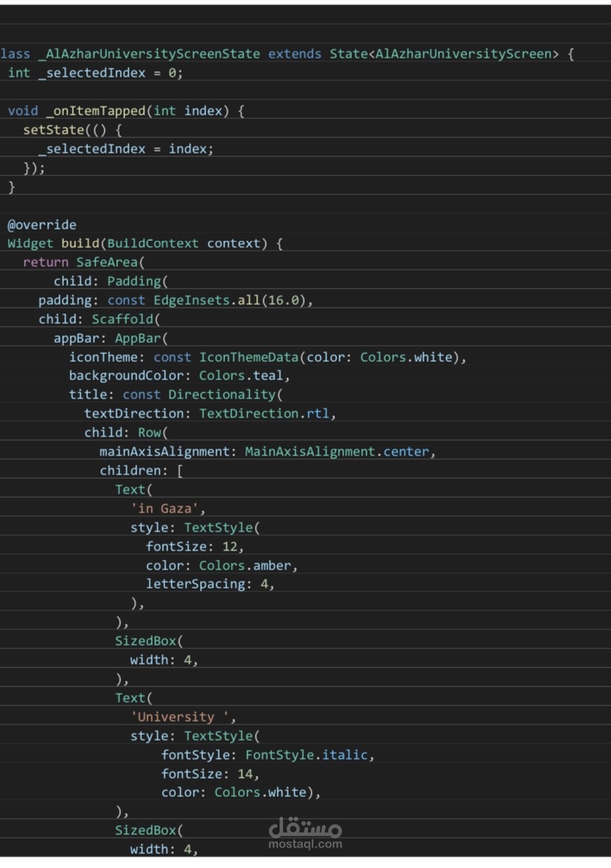Click 'Widget build(BuildContext context)' line
Image resolution: width=611 pixels, height=868 pixels.
145,244
